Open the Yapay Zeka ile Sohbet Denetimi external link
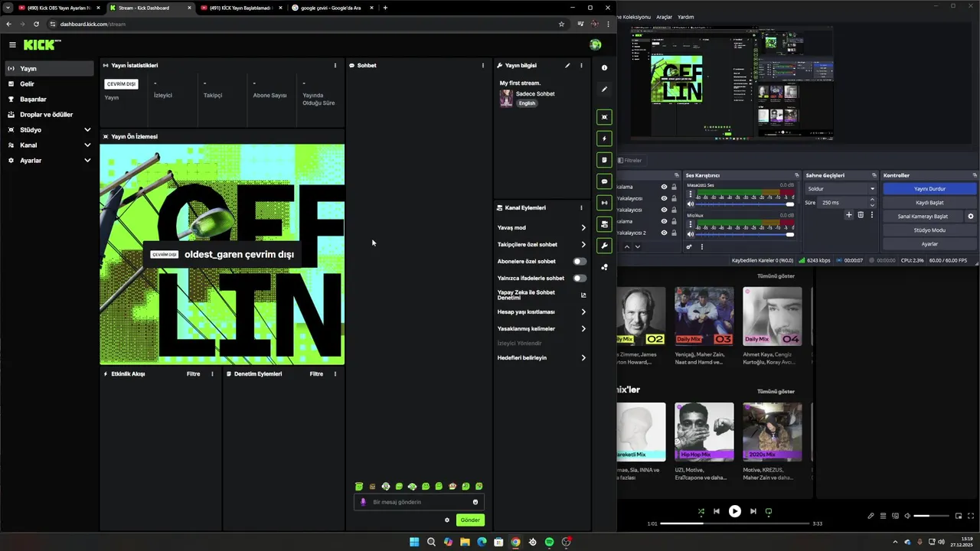Image resolution: width=980 pixels, height=551 pixels. point(583,295)
